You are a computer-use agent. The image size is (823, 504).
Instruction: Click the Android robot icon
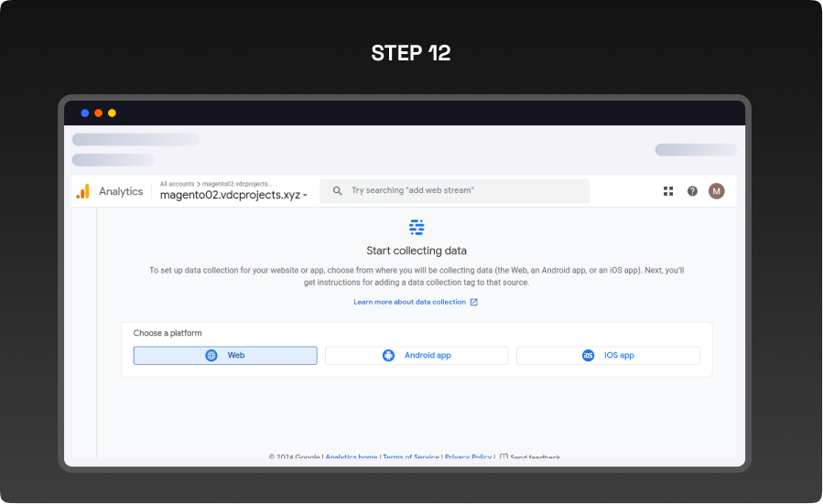(x=388, y=356)
